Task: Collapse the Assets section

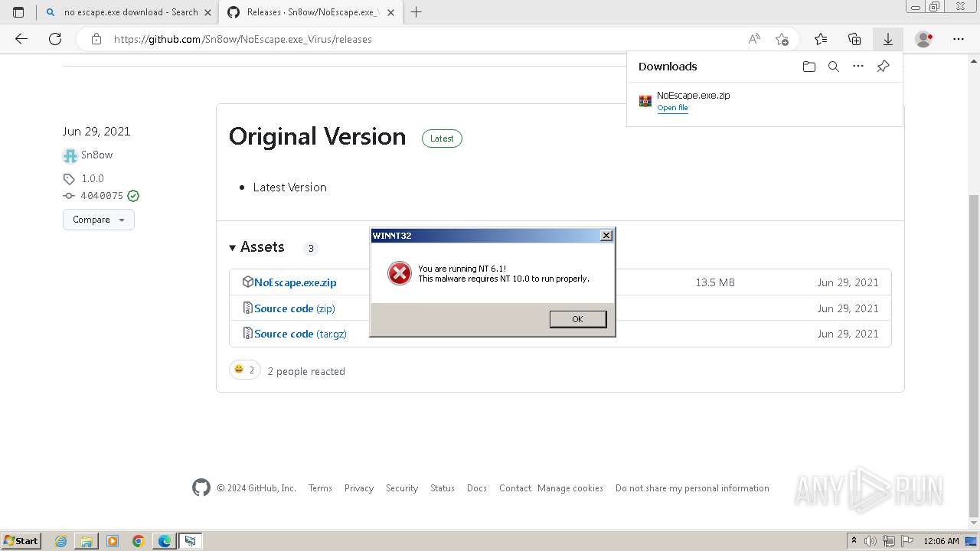Action: [256, 247]
